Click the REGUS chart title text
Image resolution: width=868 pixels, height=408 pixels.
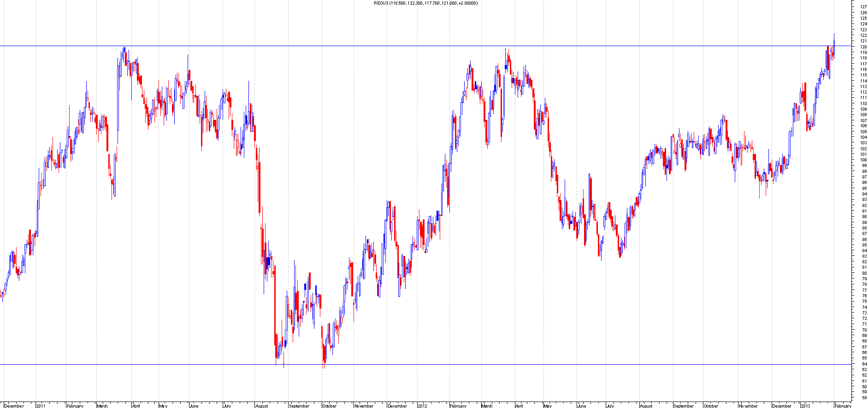click(425, 3)
